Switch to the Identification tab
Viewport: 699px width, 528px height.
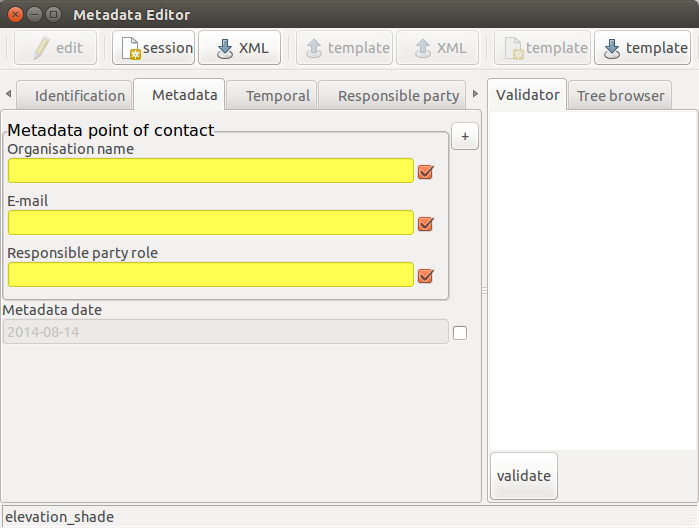(74, 95)
